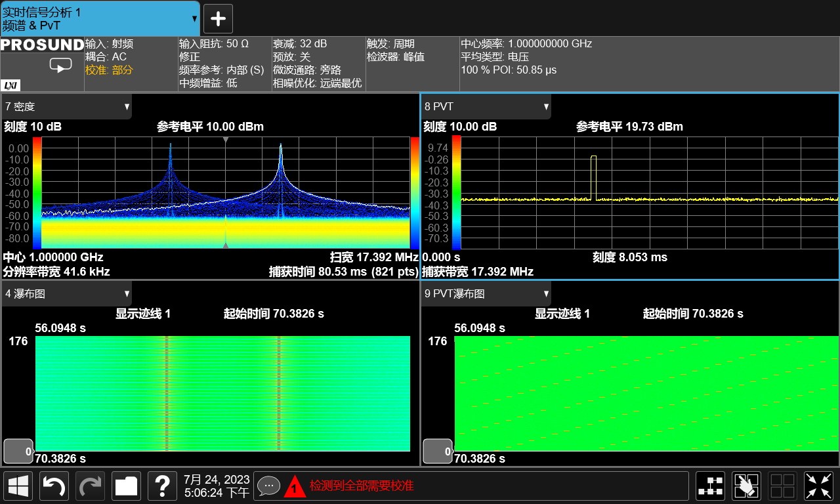
Task: Click 捕获带宽 17.392 MHz label
Action: pos(478,272)
